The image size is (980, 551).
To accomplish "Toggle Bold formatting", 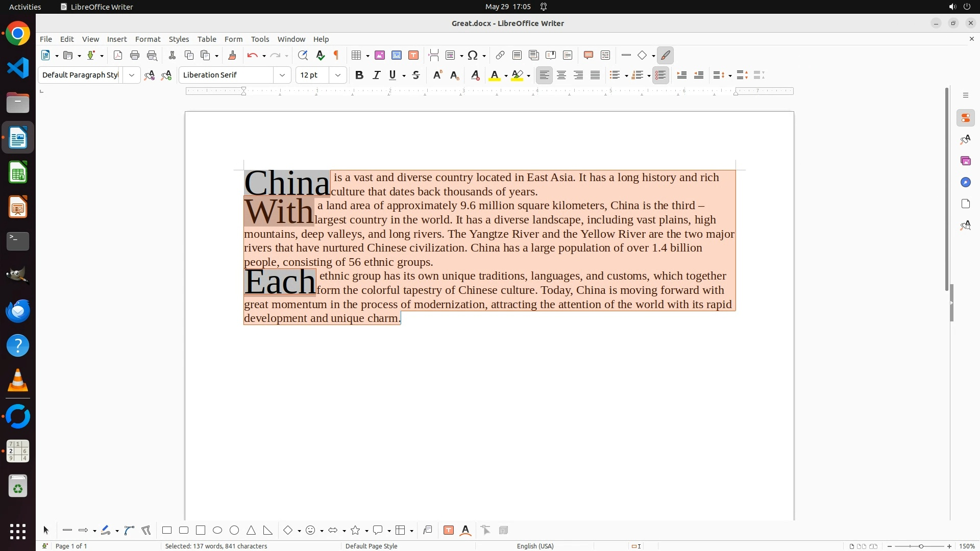I will 359,75.
